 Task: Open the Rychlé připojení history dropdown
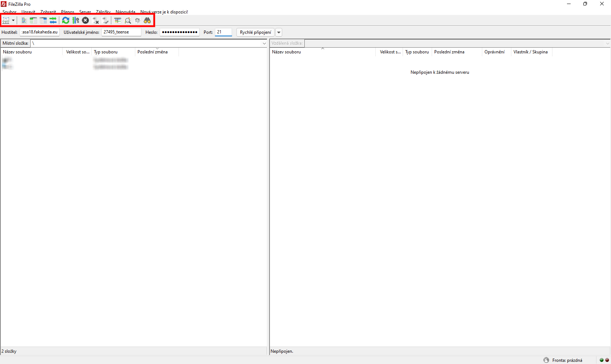coord(279,32)
